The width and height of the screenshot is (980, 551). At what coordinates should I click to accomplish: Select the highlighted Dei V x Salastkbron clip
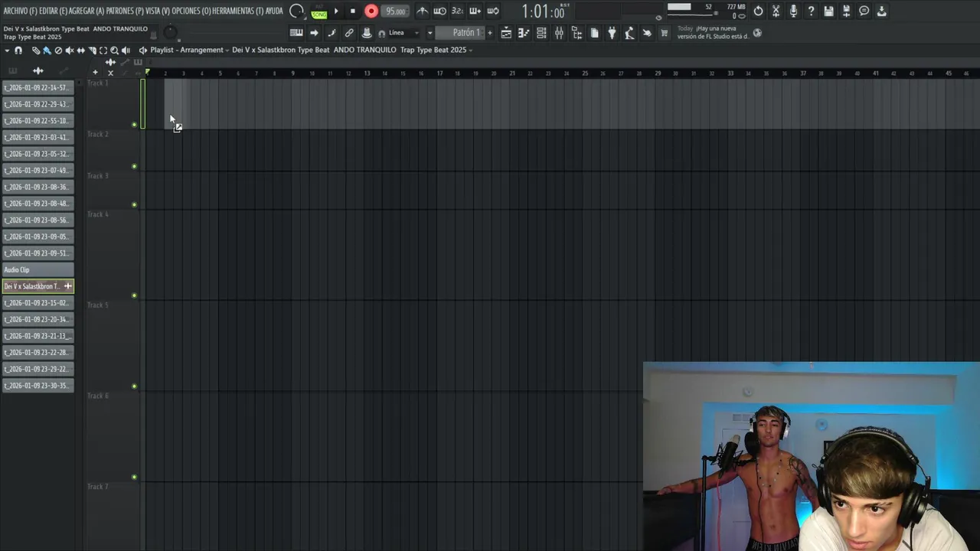tap(38, 286)
